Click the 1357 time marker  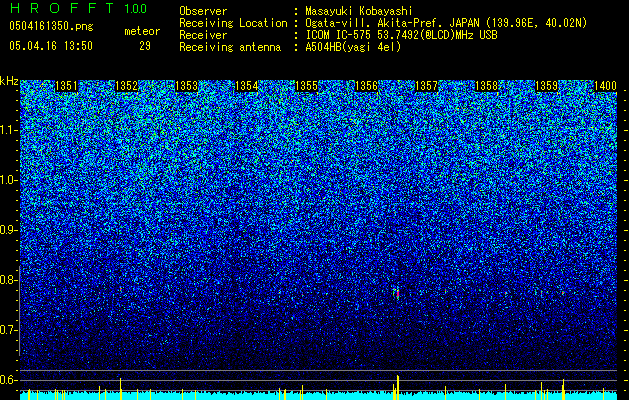tap(426, 86)
